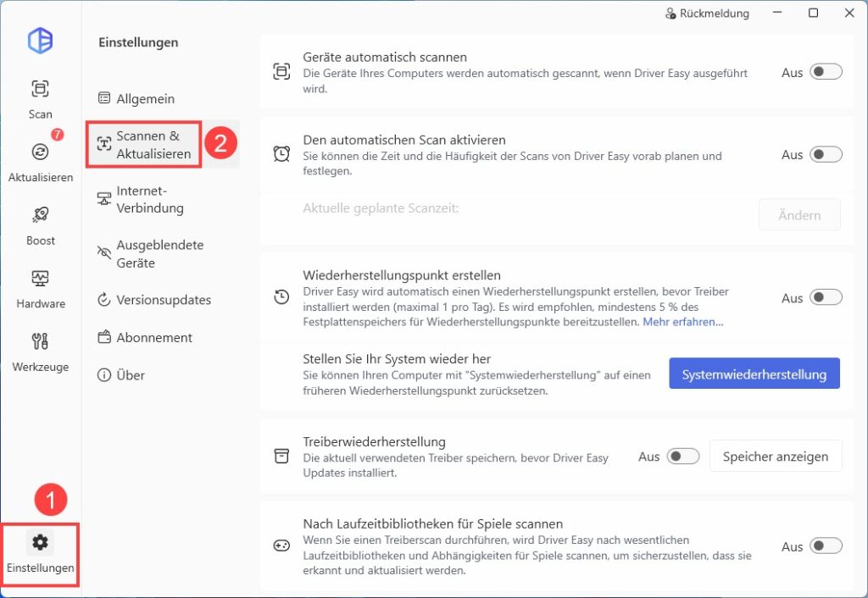This screenshot has width=868, height=598.
Task: Open Aktualisieren updates icon with badge
Action: pos(40,152)
